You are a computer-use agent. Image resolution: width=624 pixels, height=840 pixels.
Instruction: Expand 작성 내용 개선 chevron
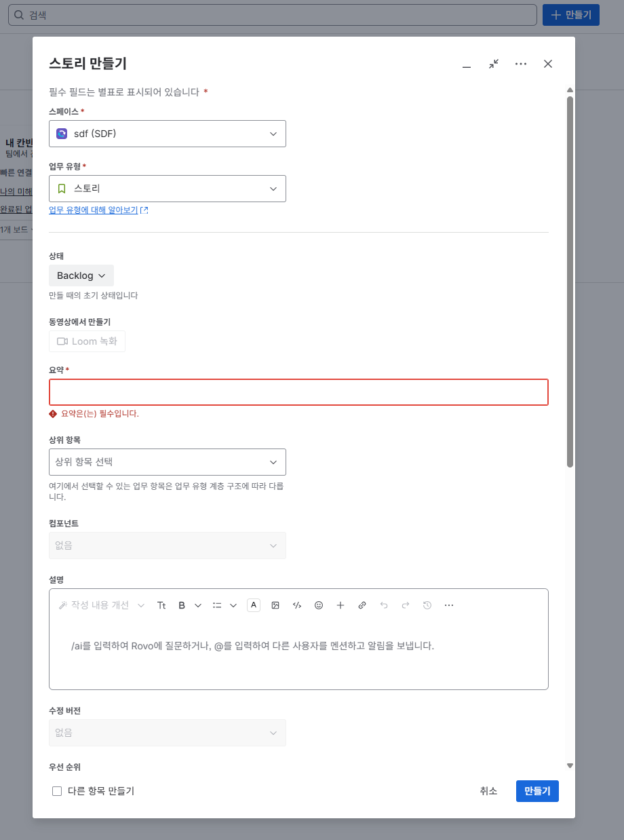click(141, 605)
